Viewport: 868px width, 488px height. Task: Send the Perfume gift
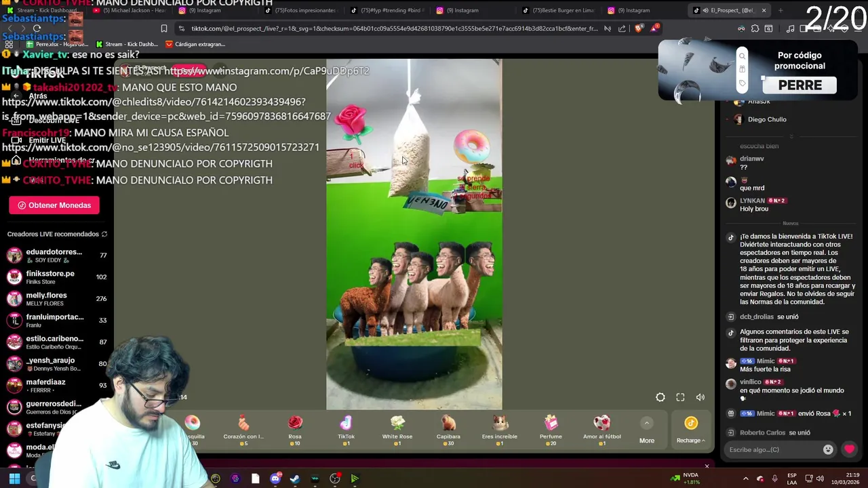pyautogui.click(x=551, y=430)
